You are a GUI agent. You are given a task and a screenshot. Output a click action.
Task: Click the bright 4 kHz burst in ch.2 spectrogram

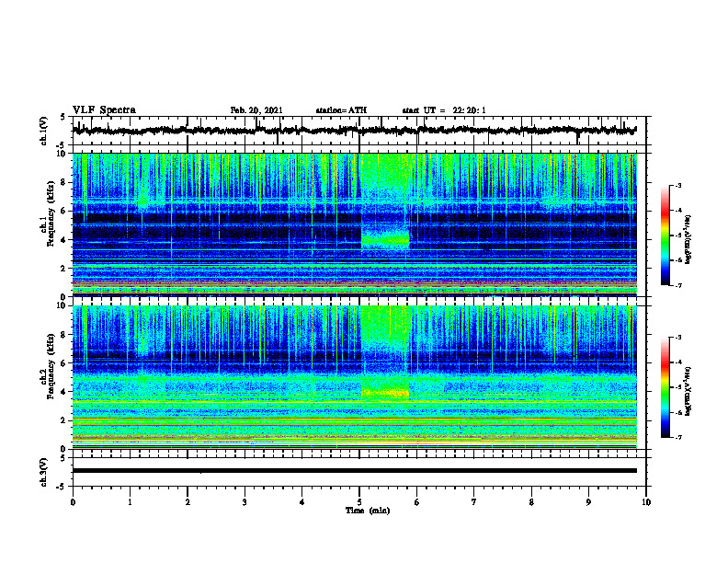(385, 393)
